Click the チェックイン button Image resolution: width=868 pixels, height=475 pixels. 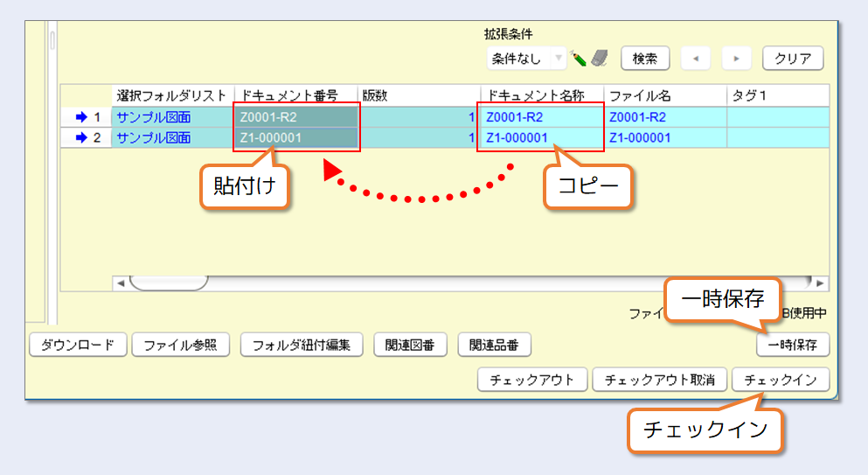click(780, 380)
